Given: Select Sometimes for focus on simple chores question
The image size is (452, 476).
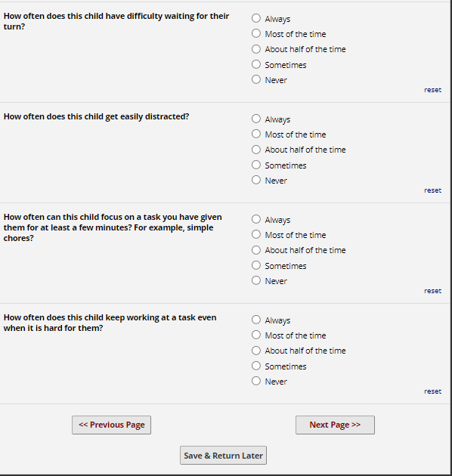Looking at the screenshot, I should (x=256, y=265).
